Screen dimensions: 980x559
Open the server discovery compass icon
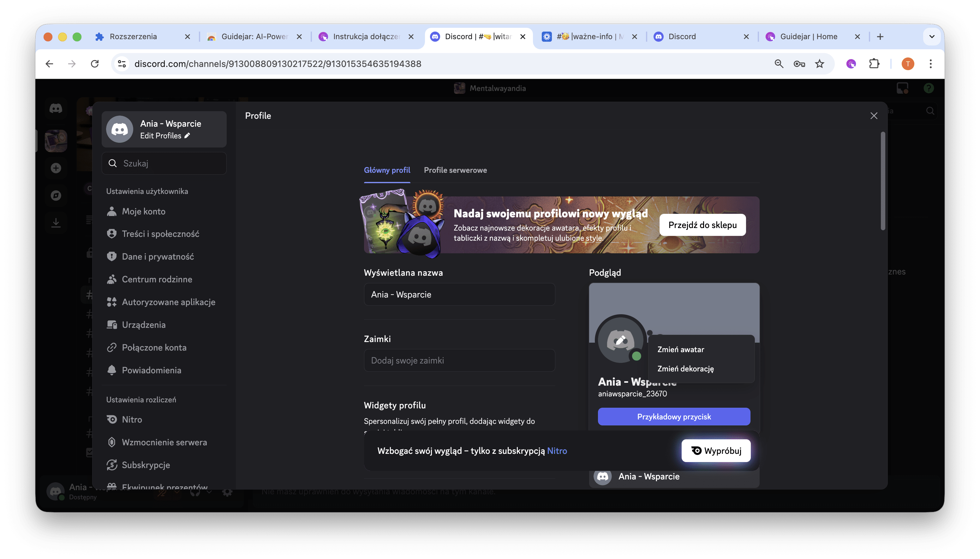[56, 195]
